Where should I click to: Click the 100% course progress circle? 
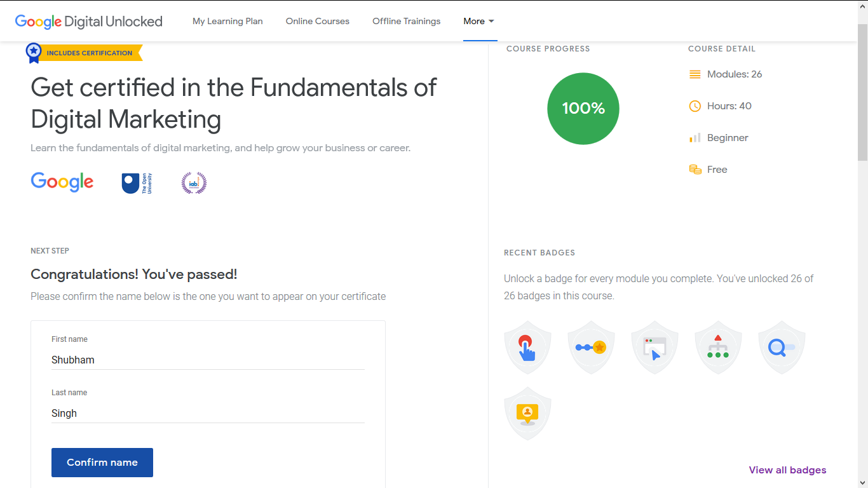[x=583, y=109]
